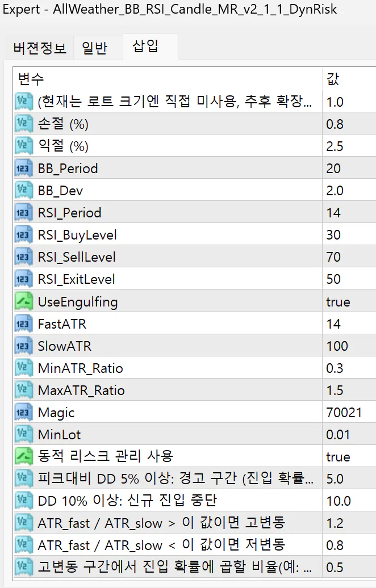Edit the Magic value 70021
This screenshot has width=376, height=588.
344,412
